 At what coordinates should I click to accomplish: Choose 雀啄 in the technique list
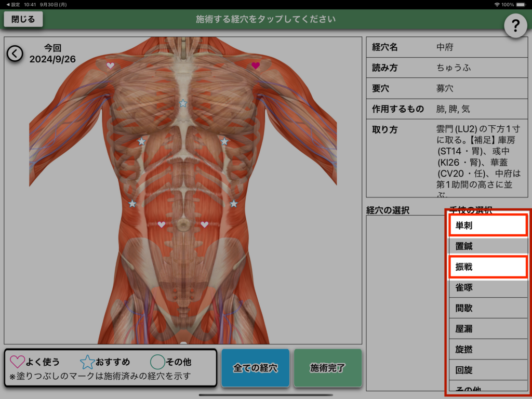(487, 287)
